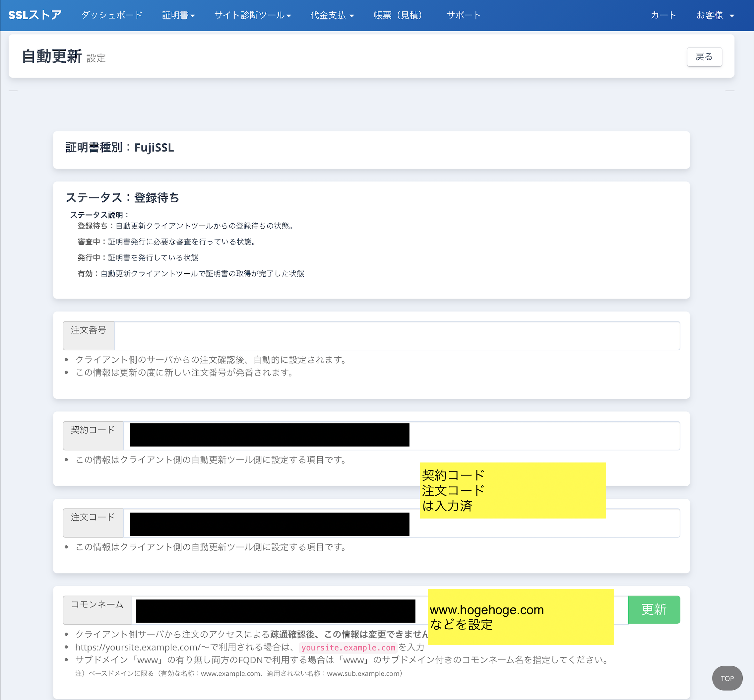Viewport: 754px width, 700px height.
Task: Click the 有効 status description line
Action: 191,273
